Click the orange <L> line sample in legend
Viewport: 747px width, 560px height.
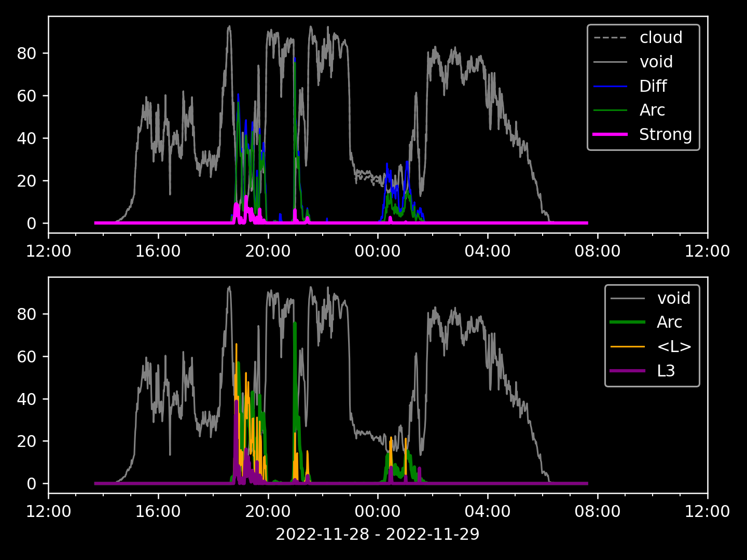[x=628, y=346]
